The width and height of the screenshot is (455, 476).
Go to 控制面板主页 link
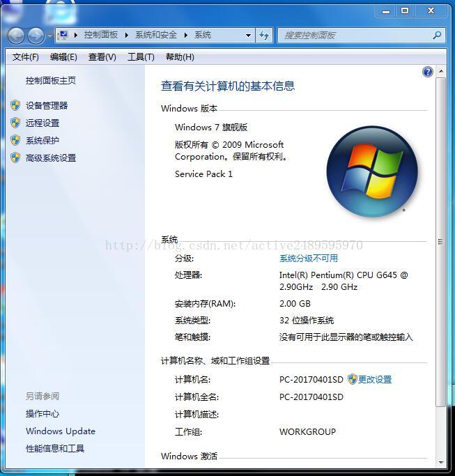click(x=51, y=81)
